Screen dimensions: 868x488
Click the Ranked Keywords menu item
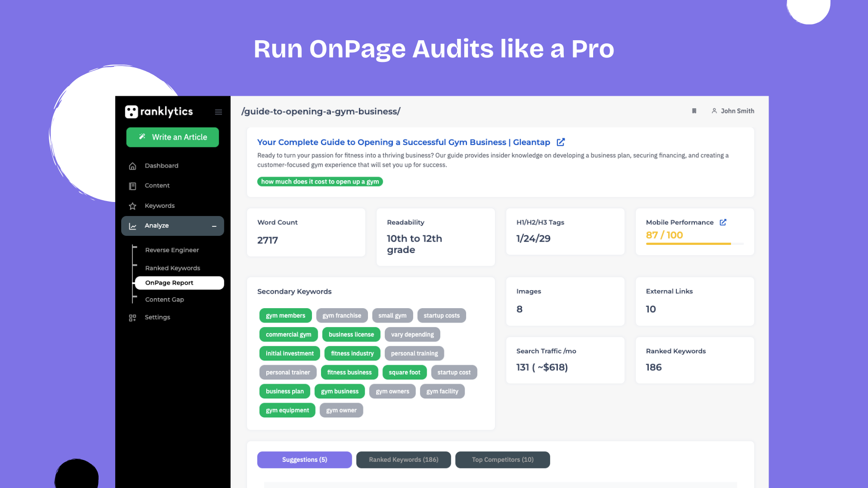pyautogui.click(x=173, y=267)
